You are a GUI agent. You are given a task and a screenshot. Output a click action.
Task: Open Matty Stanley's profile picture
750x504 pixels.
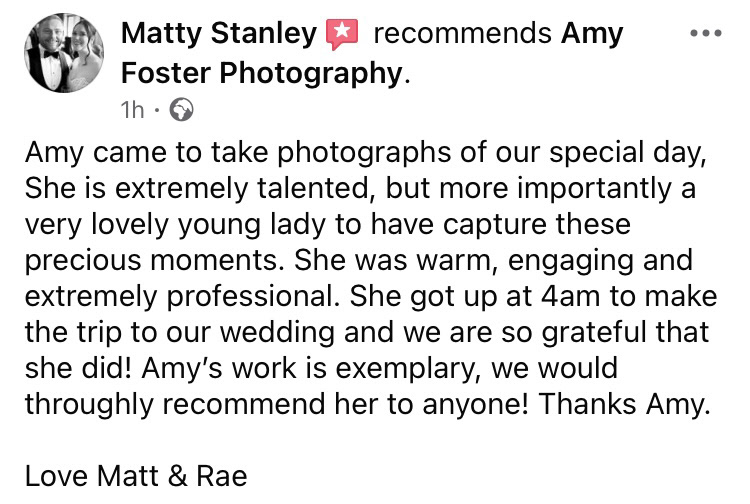click(x=62, y=53)
